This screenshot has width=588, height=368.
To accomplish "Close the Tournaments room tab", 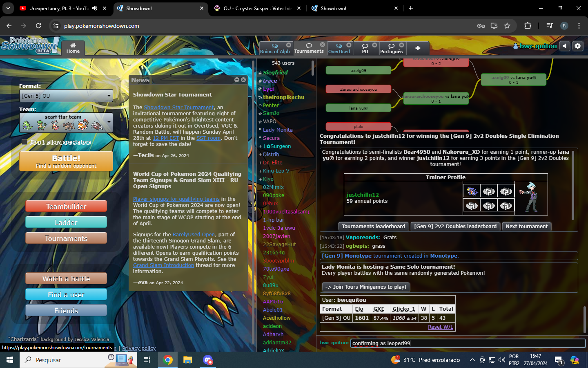I will pyautogui.click(x=323, y=45).
